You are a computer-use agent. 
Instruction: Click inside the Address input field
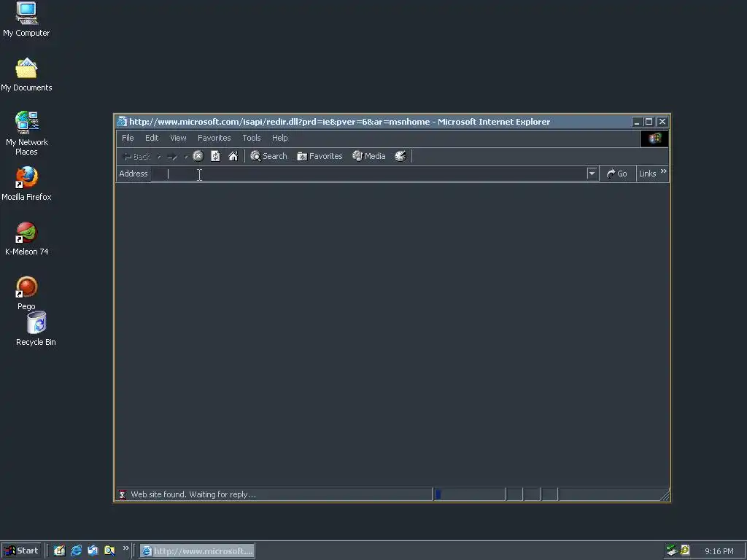[x=368, y=174]
